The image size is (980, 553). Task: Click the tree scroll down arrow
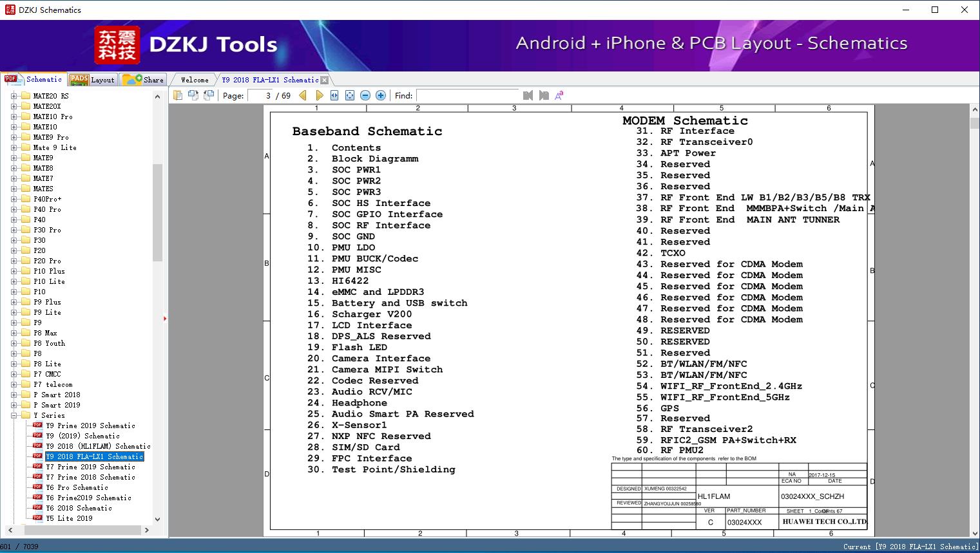(157, 519)
